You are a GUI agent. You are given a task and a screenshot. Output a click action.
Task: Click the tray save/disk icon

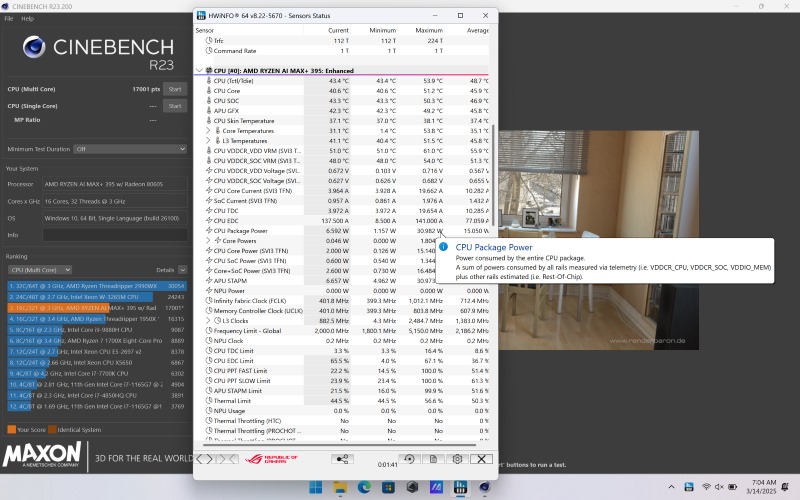coord(689,487)
